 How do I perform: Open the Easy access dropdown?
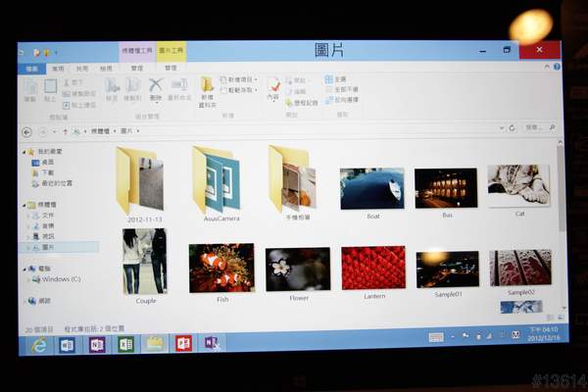[239, 90]
